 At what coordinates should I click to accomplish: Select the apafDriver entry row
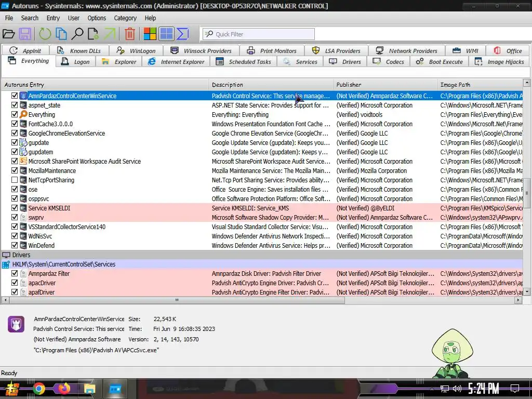[262, 292]
